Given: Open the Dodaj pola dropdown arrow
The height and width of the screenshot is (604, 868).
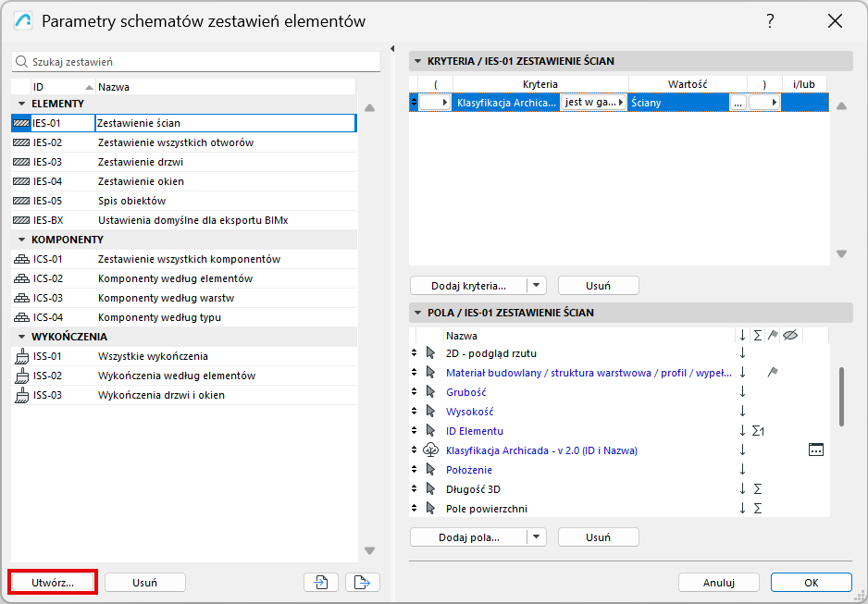Looking at the screenshot, I should pos(538,537).
